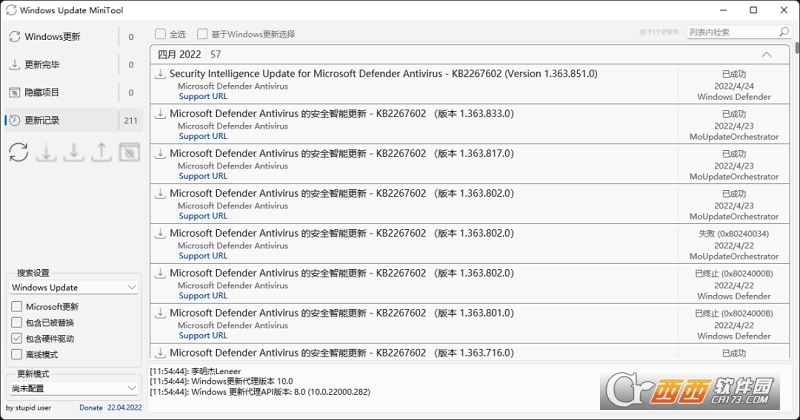Click the Windows Update MiniTool title icon
This screenshot has width=800, height=420.
(11, 10)
